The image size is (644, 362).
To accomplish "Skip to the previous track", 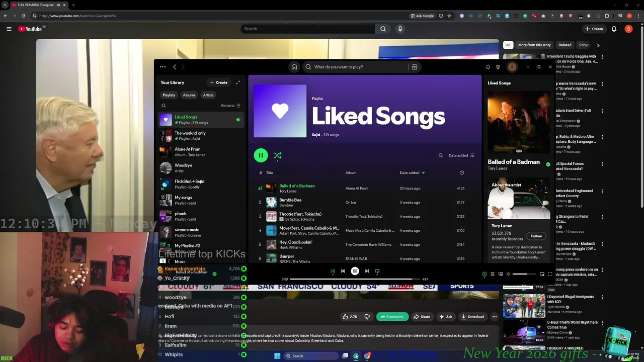I will 343,271.
